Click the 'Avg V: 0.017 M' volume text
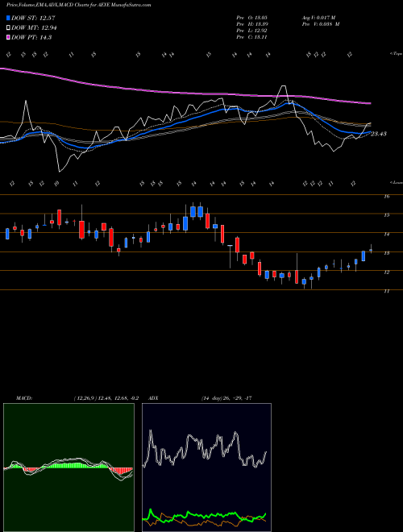The width and height of the screenshot is (403, 532). coord(318,18)
